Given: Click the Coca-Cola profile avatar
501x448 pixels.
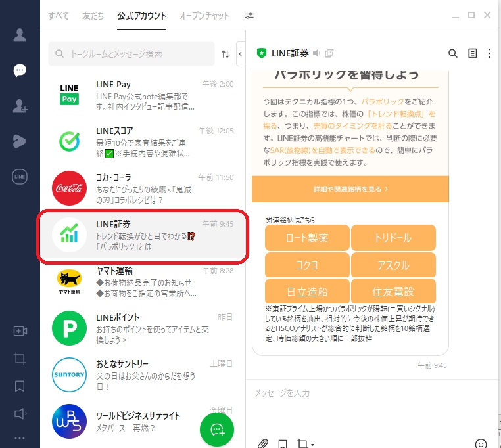Looking at the screenshot, I should click(69, 188).
